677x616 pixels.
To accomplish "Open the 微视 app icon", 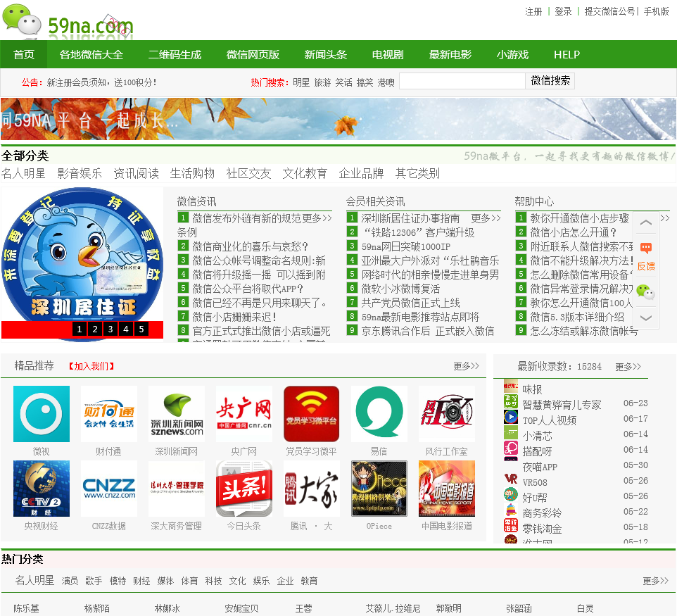I will [x=42, y=414].
